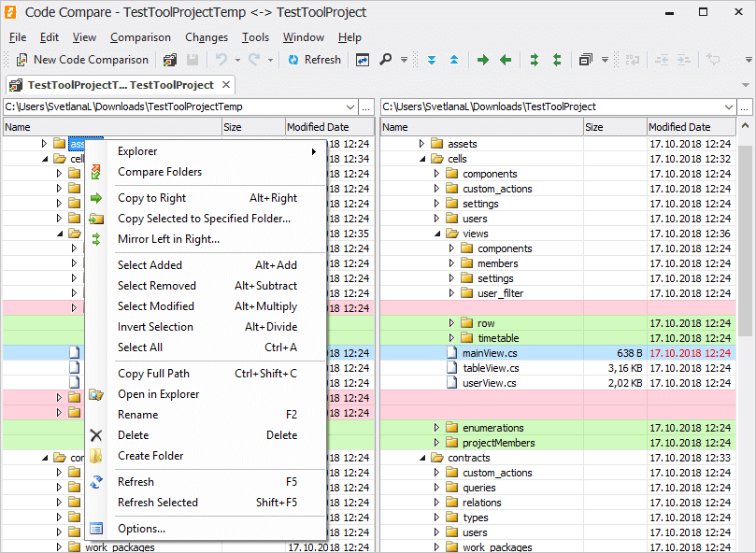Click the Find magnifier icon in toolbar
Viewport: 756px width, 553px height.
(385, 60)
